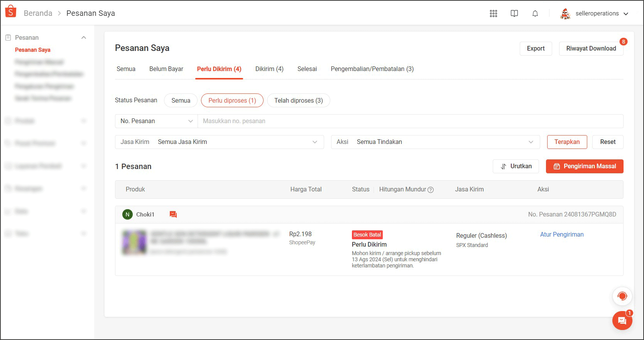
Task: Open the Aksi Semua Tindakan dropdown
Action: [435, 142]
